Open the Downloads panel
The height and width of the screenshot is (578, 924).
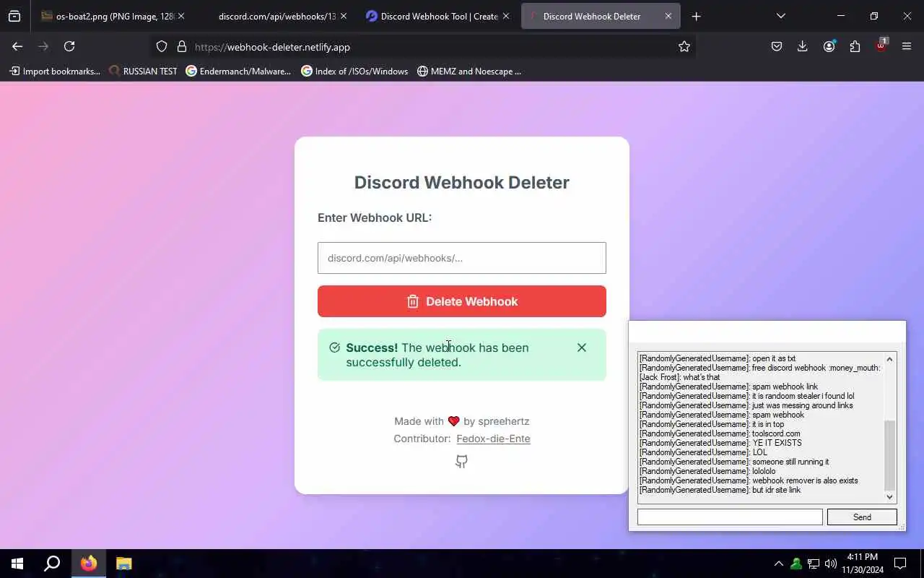(802, 46)
